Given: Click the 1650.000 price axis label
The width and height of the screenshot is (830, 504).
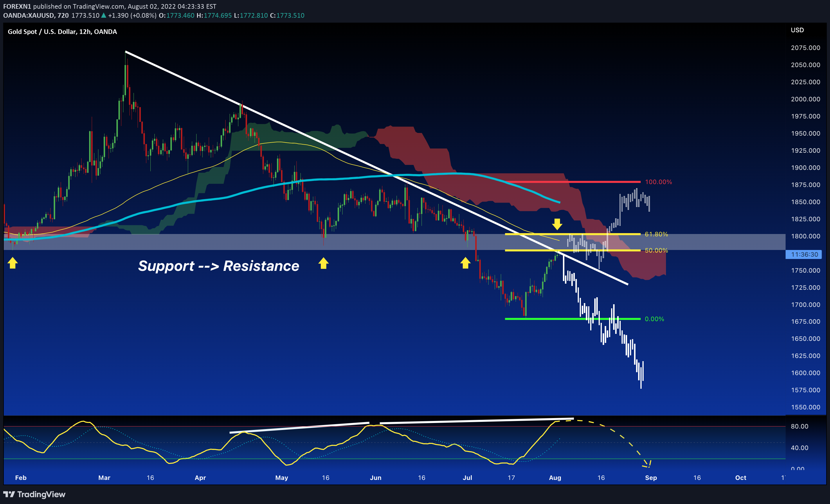Looking at the screenshot, I should point(805,339).
